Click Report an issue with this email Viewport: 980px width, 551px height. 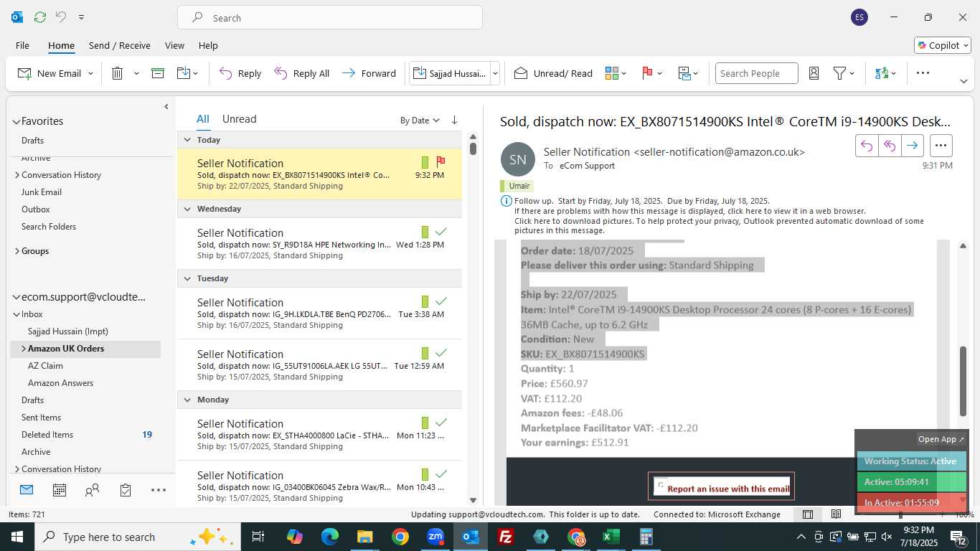coord(721,486)
